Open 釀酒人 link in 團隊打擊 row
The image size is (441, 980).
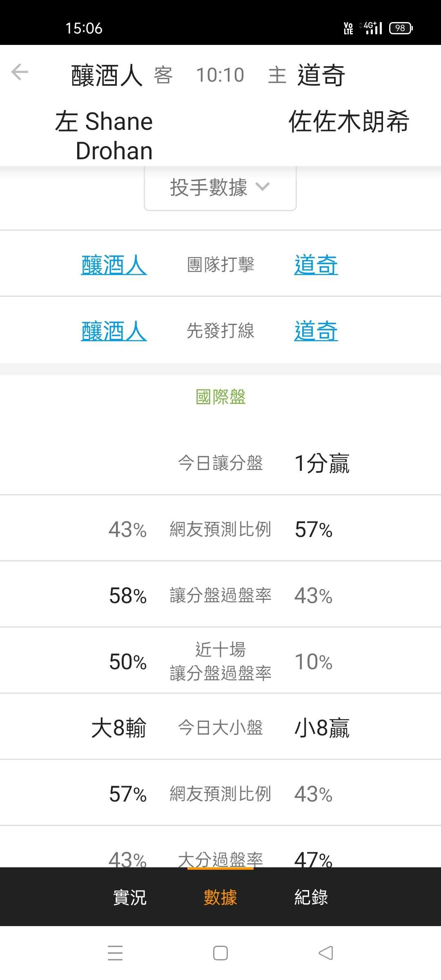[x=114, y=264]
